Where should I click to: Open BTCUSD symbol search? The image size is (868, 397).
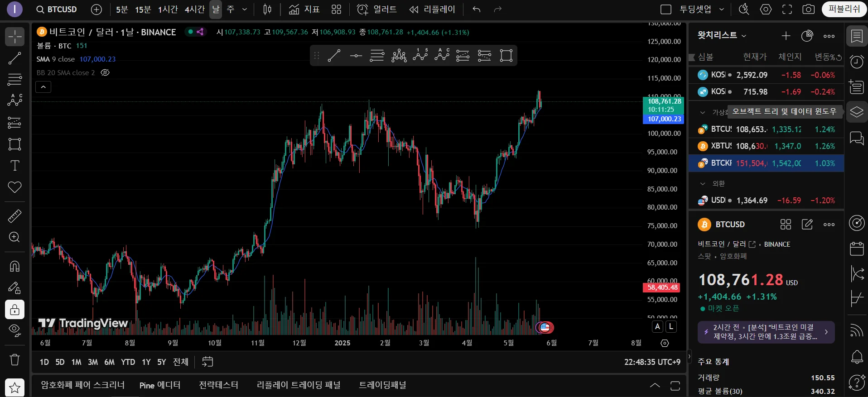click(x=57, y=10)
